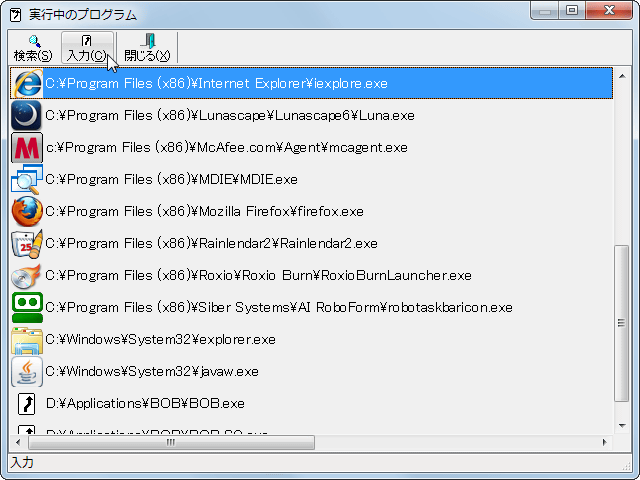Maximize the 実行中のプログラム window
The height and width of the screenshot is (480, 640).
572,10
